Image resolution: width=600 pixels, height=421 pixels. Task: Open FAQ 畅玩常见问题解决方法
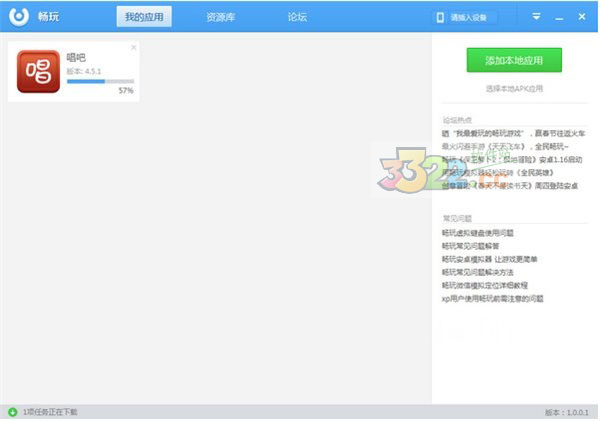coord(478,273)
